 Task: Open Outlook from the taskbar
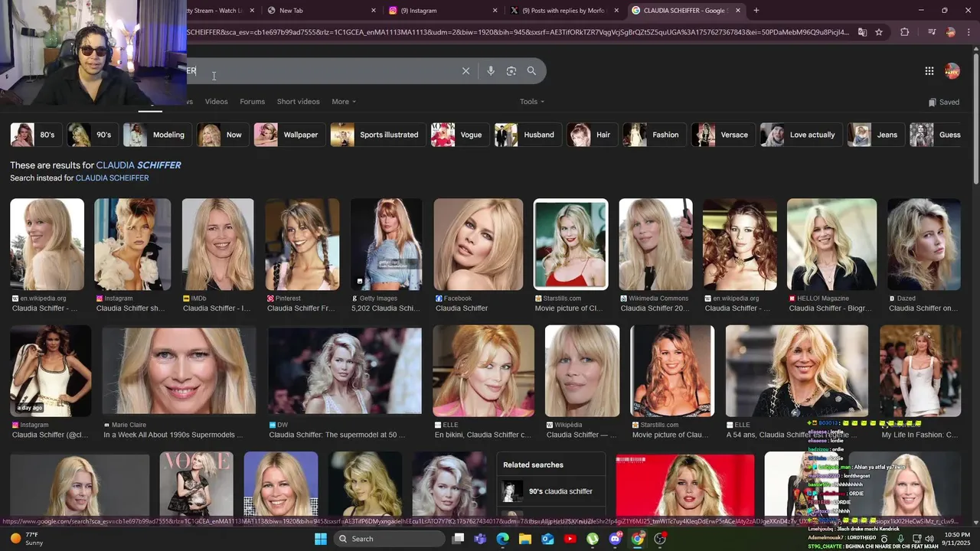click(x=547, y=539)
